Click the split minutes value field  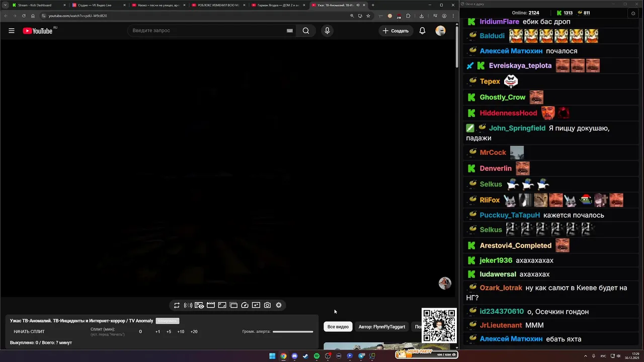click(140, 332)
